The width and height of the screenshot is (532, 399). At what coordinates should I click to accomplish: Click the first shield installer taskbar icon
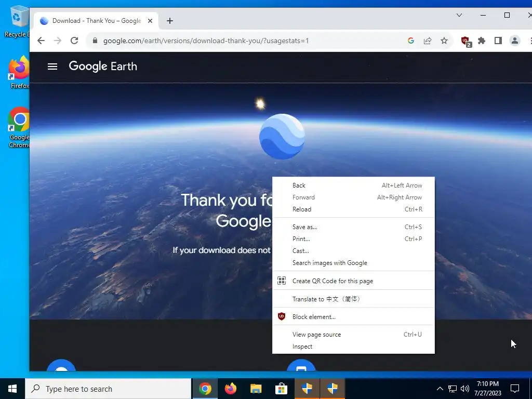click(307, 389)
